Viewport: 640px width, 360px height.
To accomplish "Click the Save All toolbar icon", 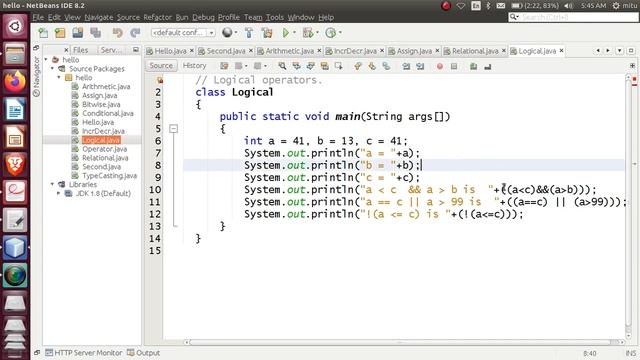I will tap(96, 33).
